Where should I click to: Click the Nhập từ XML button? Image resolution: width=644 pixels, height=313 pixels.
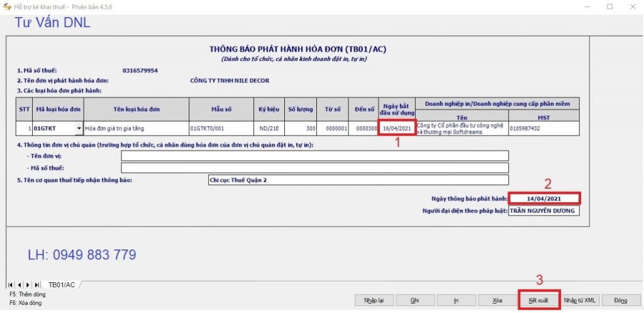579,300
